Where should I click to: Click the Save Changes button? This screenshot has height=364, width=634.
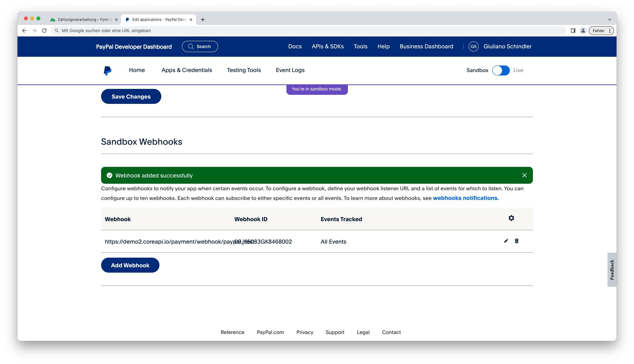tap(131, 96)
